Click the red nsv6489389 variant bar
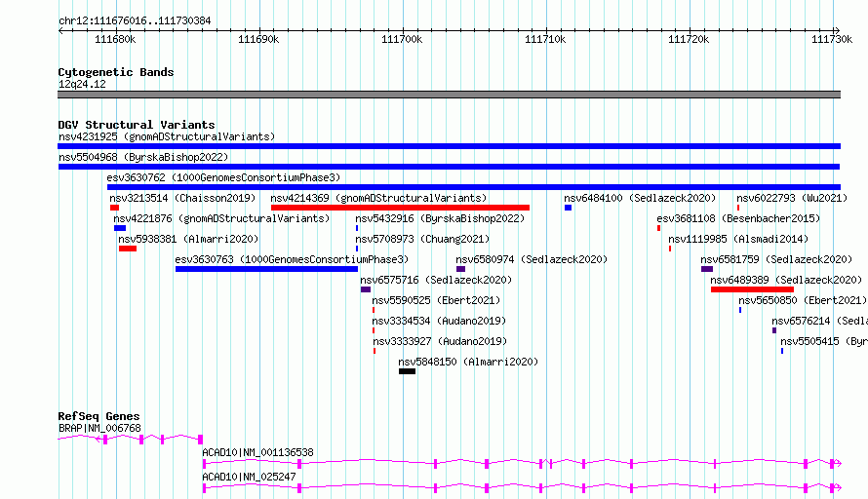The height and width of the screenshot is (499, 868). point(752,289)
